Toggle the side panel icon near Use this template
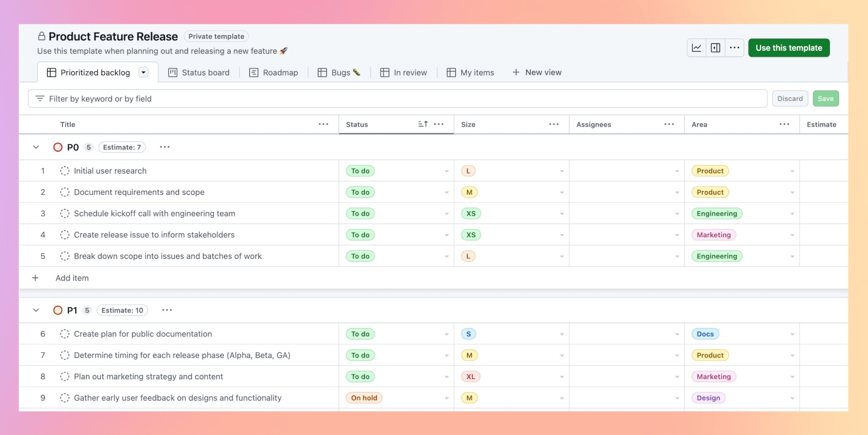This screenshot has height=435, width=868. tap(715, 47)
